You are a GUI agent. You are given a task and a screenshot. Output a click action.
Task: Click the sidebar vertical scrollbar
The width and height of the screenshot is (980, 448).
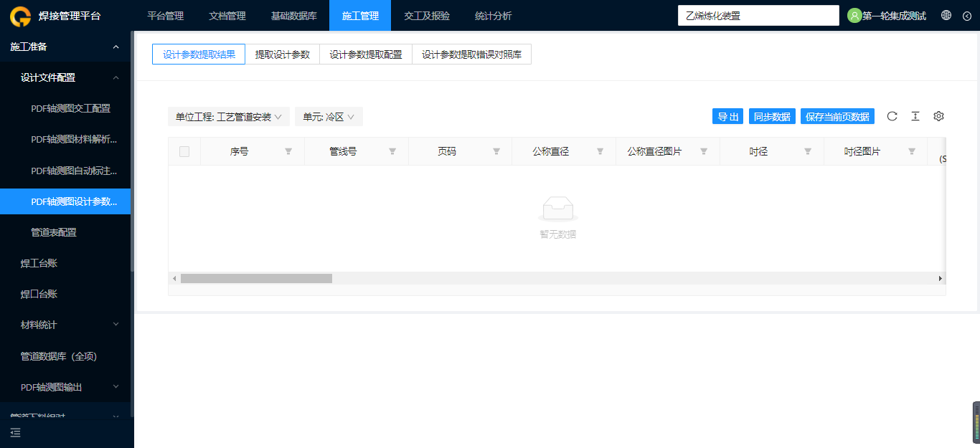click(x=132, y=151)
